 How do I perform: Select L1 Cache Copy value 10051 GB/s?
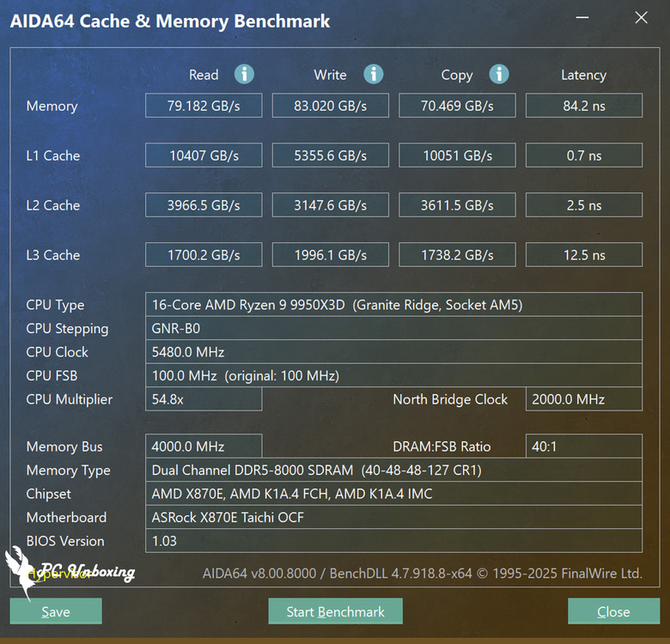tap(457, 155)
